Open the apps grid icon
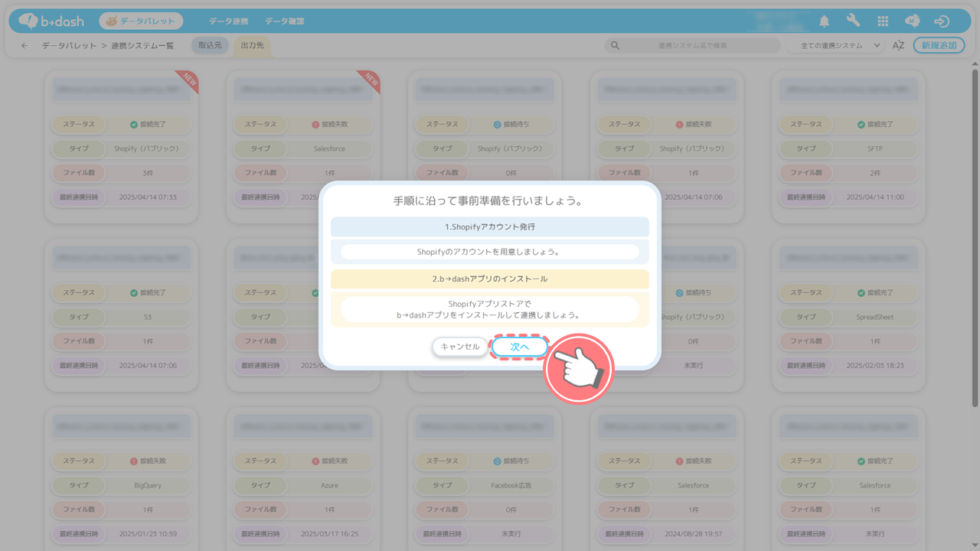 point(883,21)
